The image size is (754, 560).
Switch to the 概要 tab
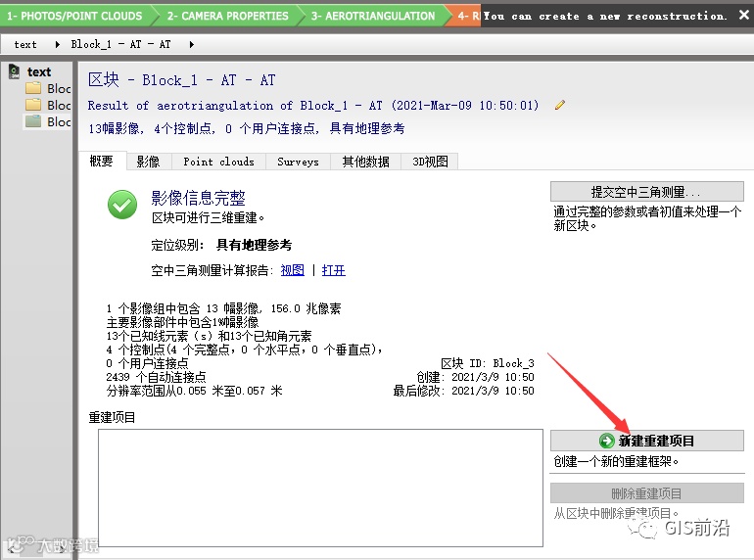click(x=102, y=161)
